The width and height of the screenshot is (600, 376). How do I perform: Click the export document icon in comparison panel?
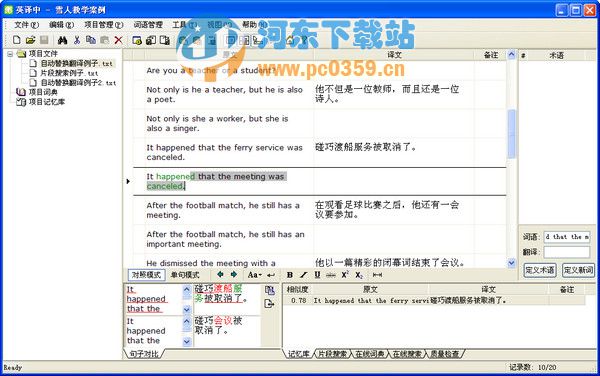[269, 304]
